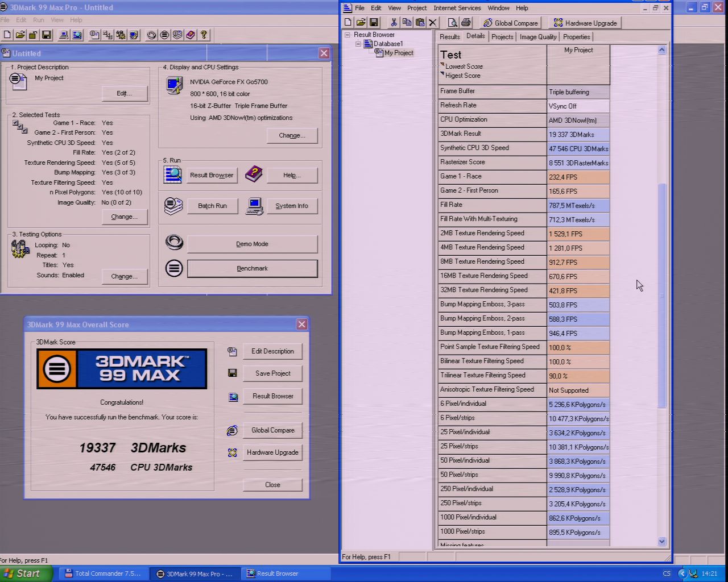The width and height of the screenshot is (728, 582).
Task: Click Change... button in Display and CPU Settings
Action: [292, 135]
